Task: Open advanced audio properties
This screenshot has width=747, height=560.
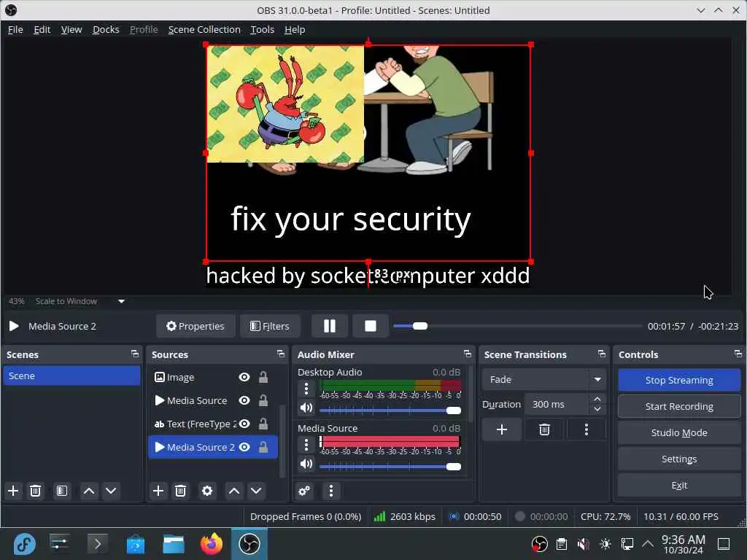Action: (x=304, y=491)
